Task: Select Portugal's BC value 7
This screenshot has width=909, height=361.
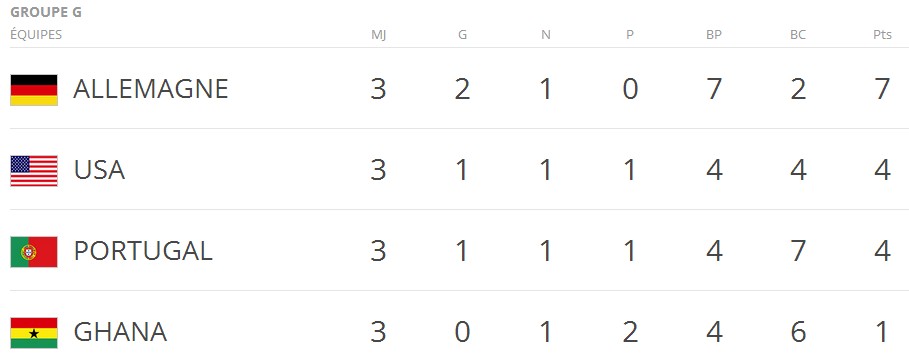Action: click(x=798, y=251)
